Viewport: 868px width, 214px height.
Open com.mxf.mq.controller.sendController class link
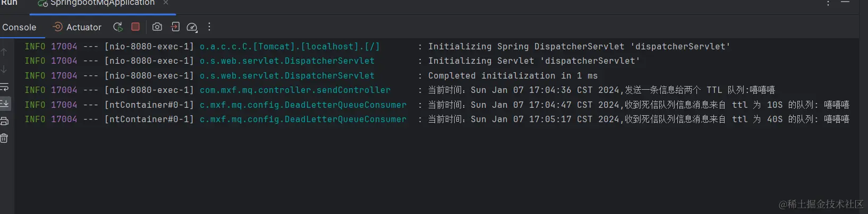coord(295,90)
